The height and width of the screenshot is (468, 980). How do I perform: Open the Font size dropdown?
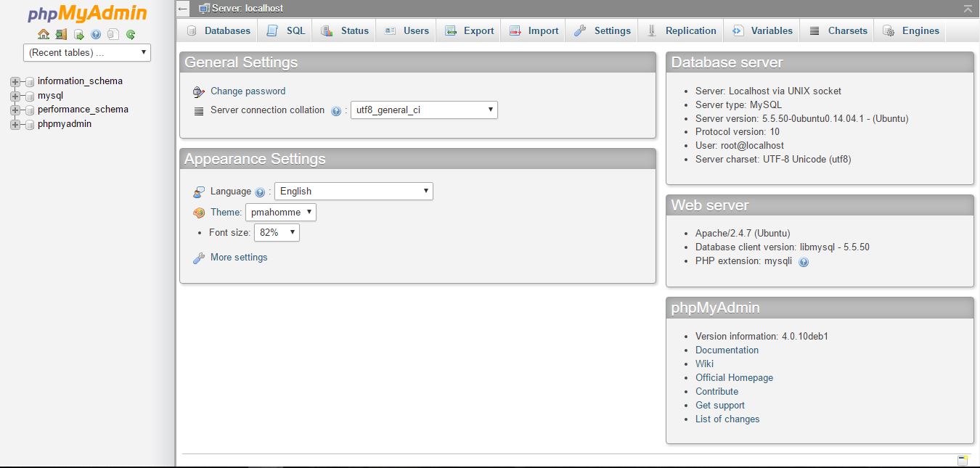pos(277,232)
